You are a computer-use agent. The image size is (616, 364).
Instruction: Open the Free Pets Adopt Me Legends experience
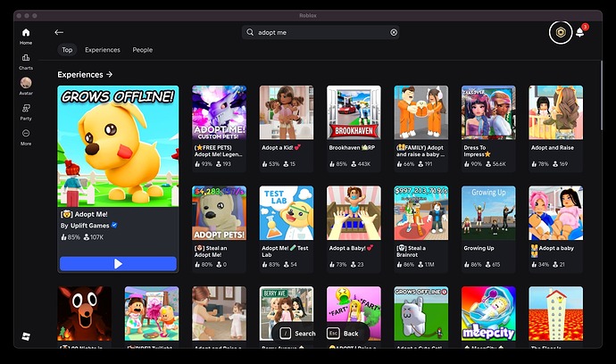[x=220, y=128]
